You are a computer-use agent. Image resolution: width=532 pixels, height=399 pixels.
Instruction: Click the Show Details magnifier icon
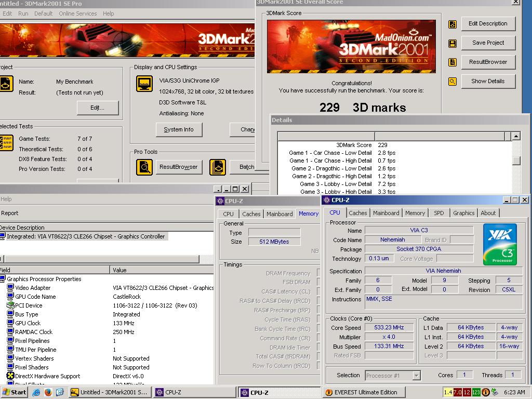453,82
